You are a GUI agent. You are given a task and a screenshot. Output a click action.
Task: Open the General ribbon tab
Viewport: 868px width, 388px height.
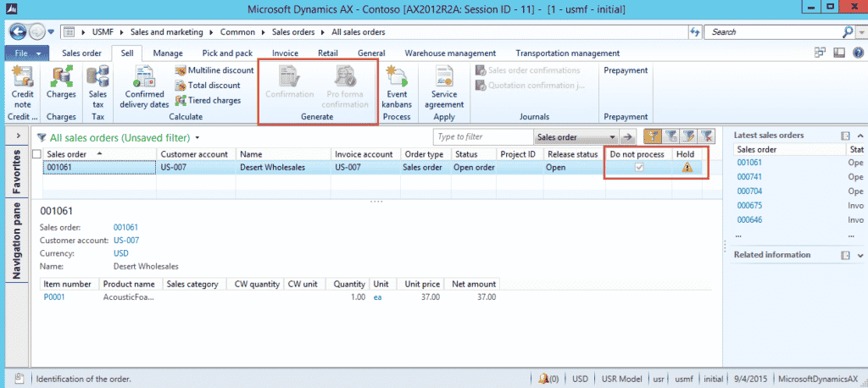coord(371,53)
